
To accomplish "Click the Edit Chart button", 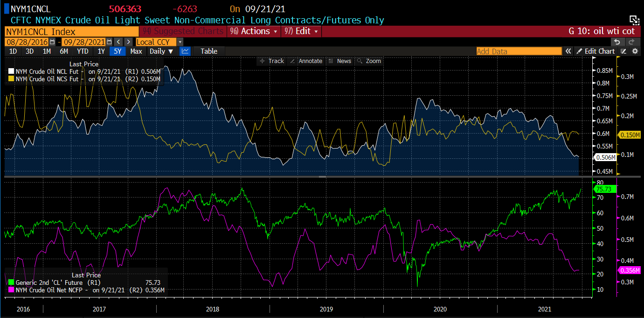I will (x=596, y=51).
